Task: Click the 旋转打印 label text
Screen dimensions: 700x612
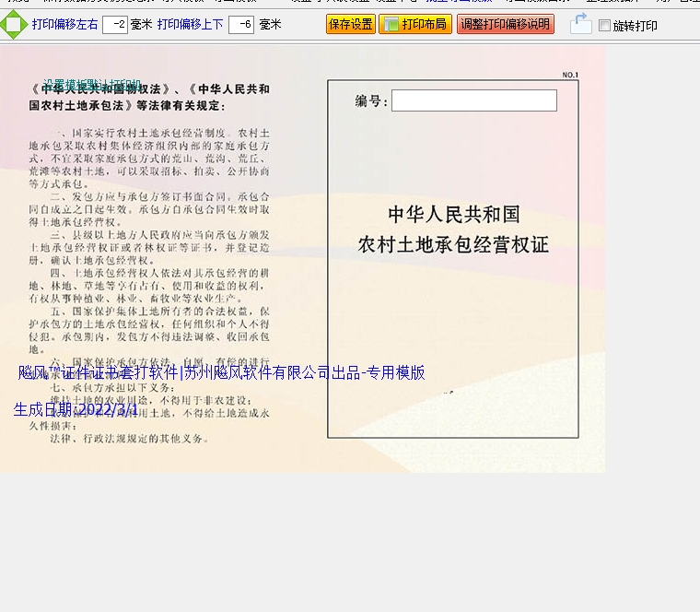Action: tap(636, 26)
